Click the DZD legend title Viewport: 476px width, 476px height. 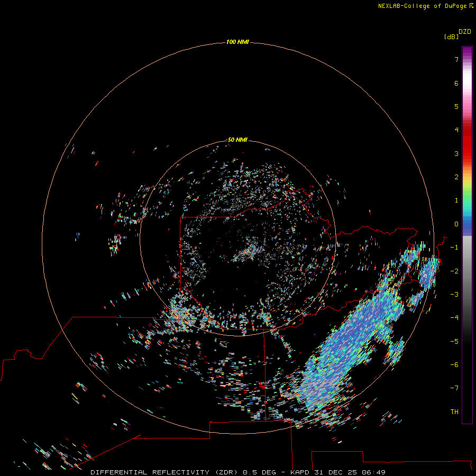(465, 32)
